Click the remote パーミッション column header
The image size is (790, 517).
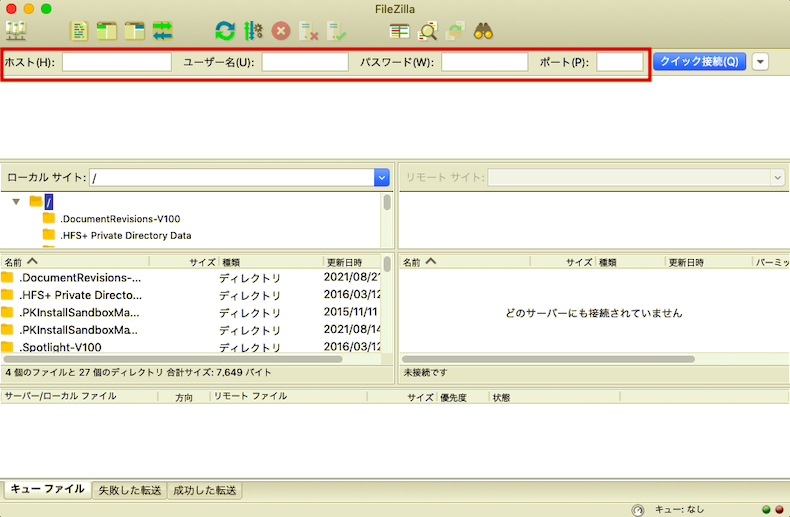[x=771, y=262]
